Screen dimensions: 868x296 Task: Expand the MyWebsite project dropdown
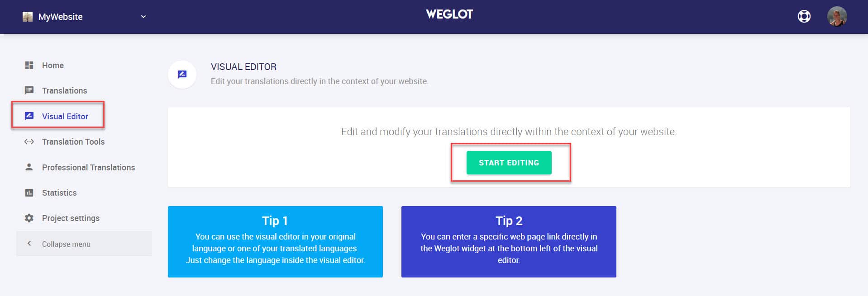[143, 16]
